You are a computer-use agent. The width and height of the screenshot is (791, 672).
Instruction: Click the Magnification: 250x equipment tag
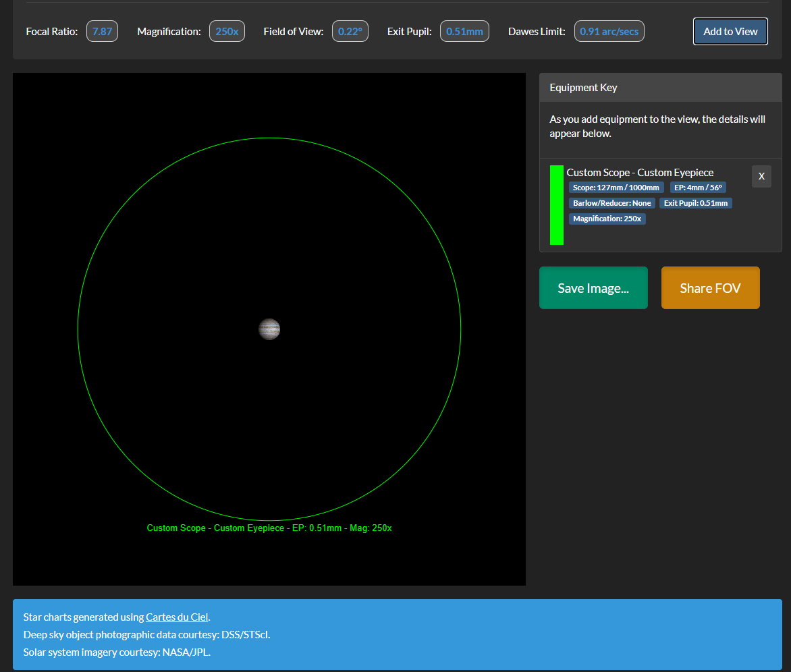click(x=607, y=219)
